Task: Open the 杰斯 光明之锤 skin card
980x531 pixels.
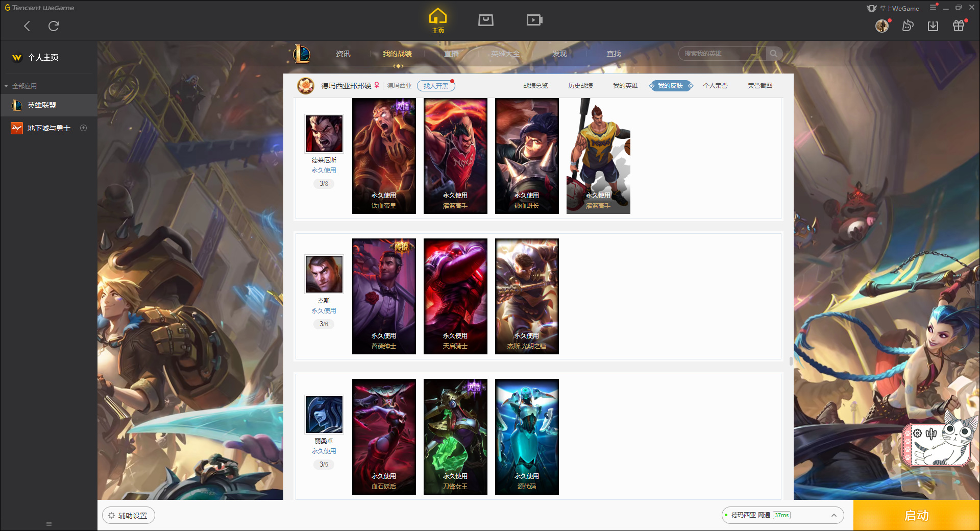Action: pyautogui.click(x=527, y=296)
